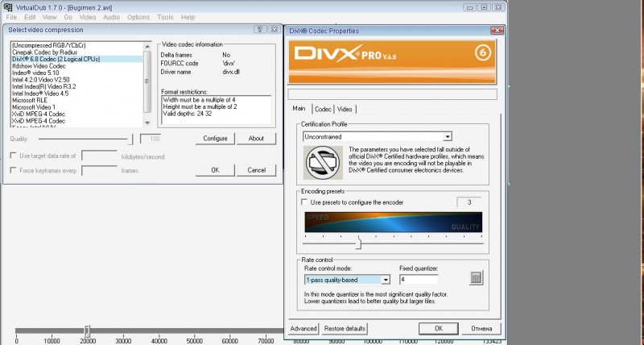Click the SPEED/QUALITY gradient graphic
The width and height of the screenshot is (644, 345).
point(393,222)
